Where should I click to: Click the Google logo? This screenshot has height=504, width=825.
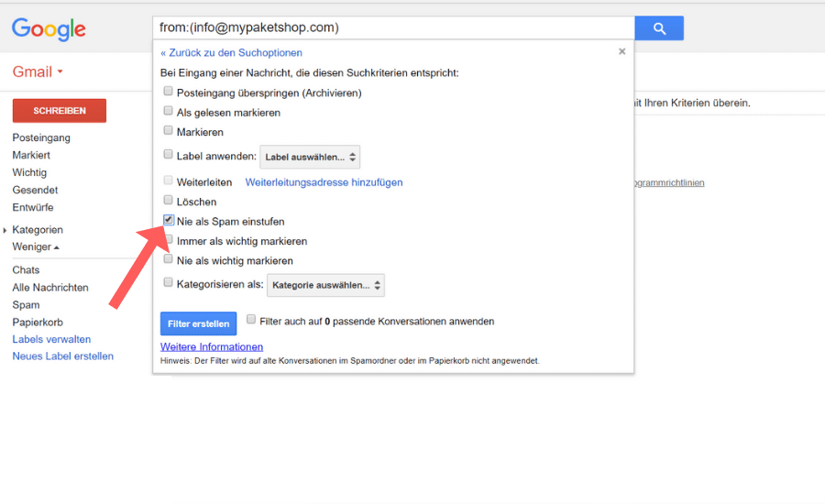pyautogui.click(x=49, y=28)
